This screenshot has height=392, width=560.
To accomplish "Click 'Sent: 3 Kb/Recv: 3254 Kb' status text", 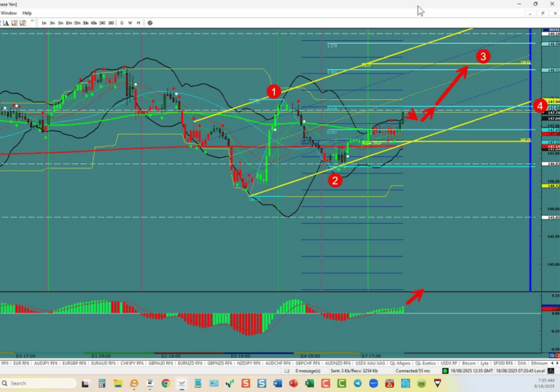I will tap(354, 371).
